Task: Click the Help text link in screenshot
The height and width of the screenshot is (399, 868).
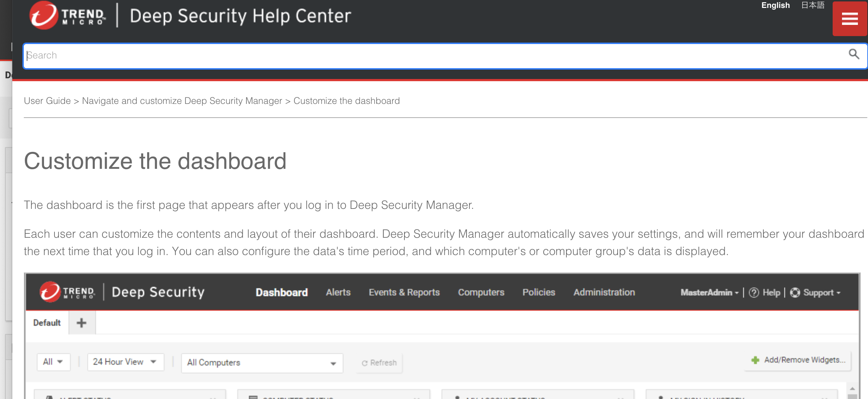Action: pyautogui.click(x=771, y=293)
